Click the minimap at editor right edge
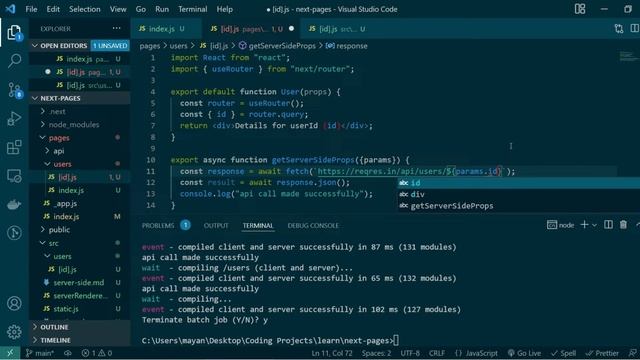 click(x=628, y=56)
